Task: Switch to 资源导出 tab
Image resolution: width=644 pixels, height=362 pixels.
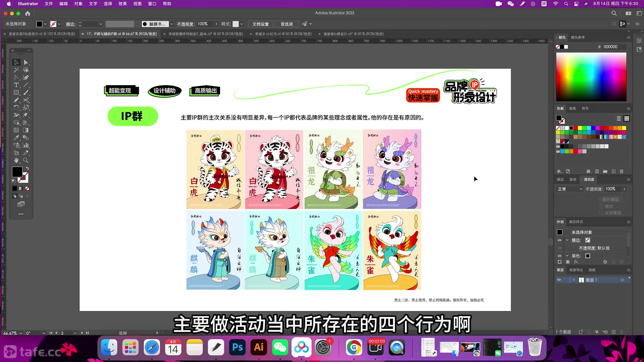Action: (576, 270)
